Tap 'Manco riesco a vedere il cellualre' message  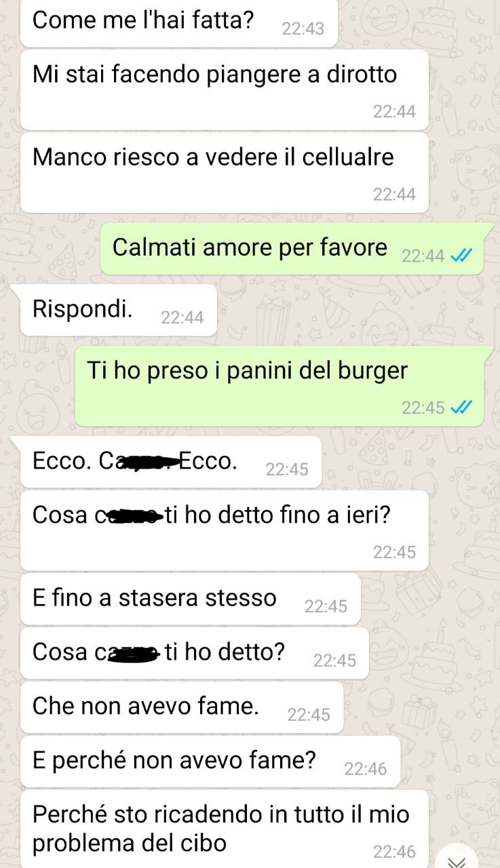[225, 172]
